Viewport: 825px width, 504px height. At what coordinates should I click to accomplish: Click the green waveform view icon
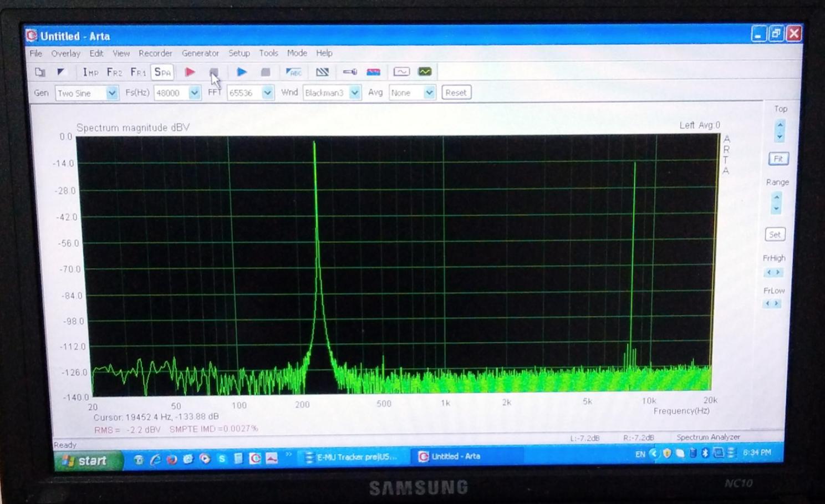pos(425,72)
